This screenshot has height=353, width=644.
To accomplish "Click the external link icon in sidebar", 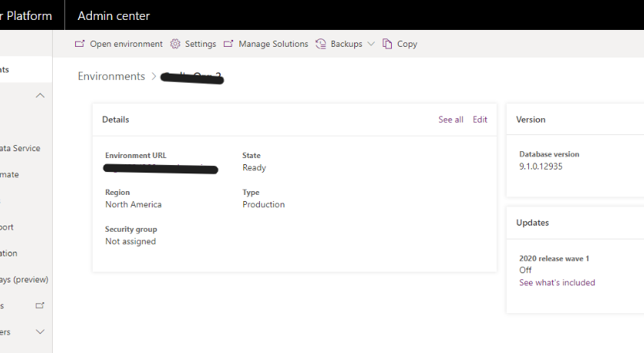I will coord(40,305).
